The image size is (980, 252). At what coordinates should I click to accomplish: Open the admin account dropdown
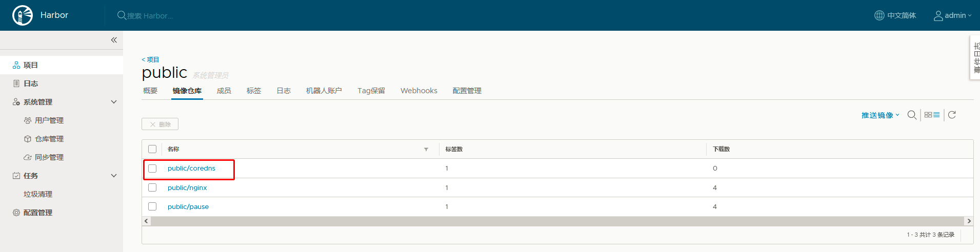coord(953,15)
